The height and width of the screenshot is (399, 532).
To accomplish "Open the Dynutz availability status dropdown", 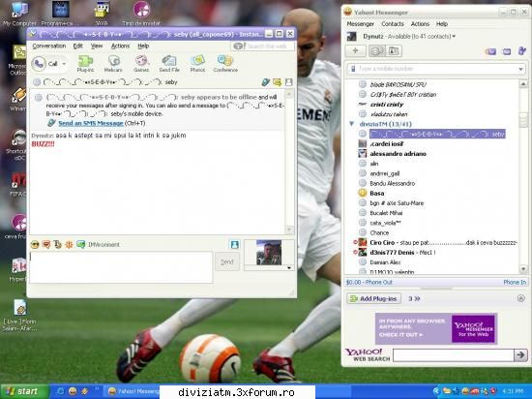I will tap(454, 37).
